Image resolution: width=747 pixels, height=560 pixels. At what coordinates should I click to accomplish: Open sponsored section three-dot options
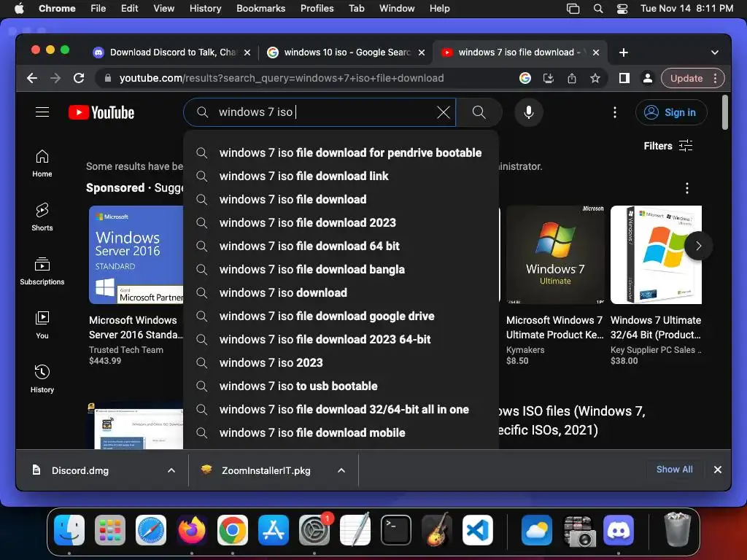coord(687,188)
